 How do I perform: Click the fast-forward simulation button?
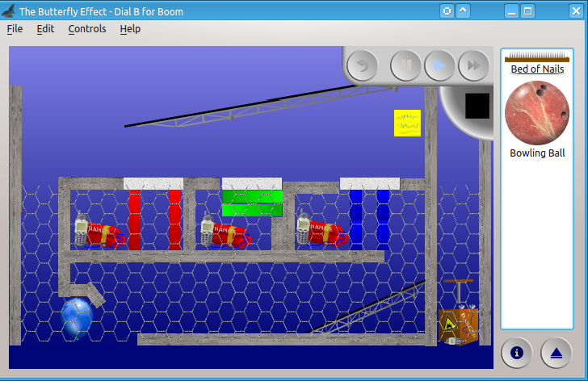474,65
